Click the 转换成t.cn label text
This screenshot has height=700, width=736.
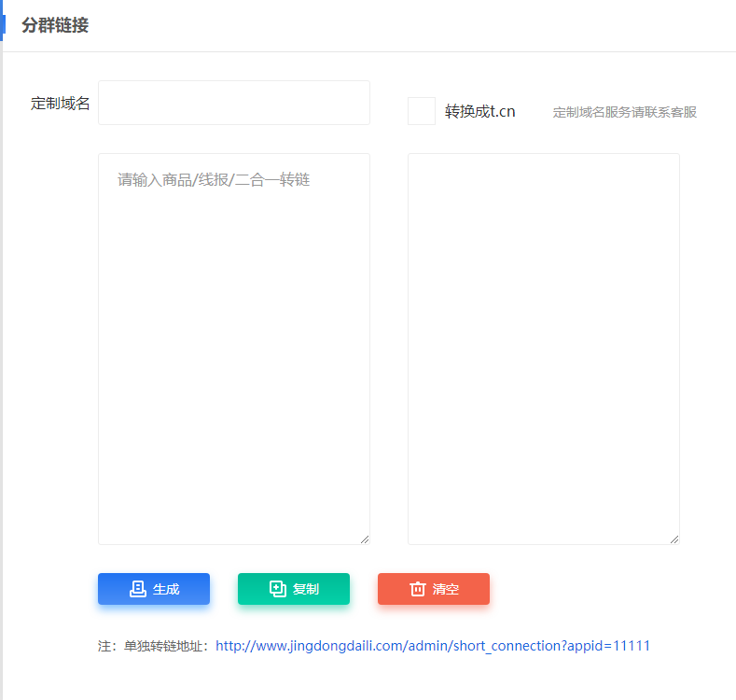[x=480, y=111]
